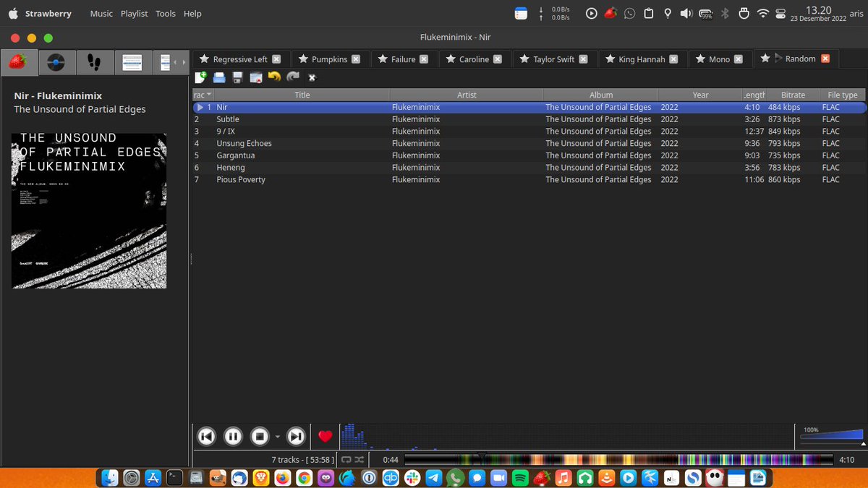Open the Playlist menu

pyautogui.click(x=135, y=14)
